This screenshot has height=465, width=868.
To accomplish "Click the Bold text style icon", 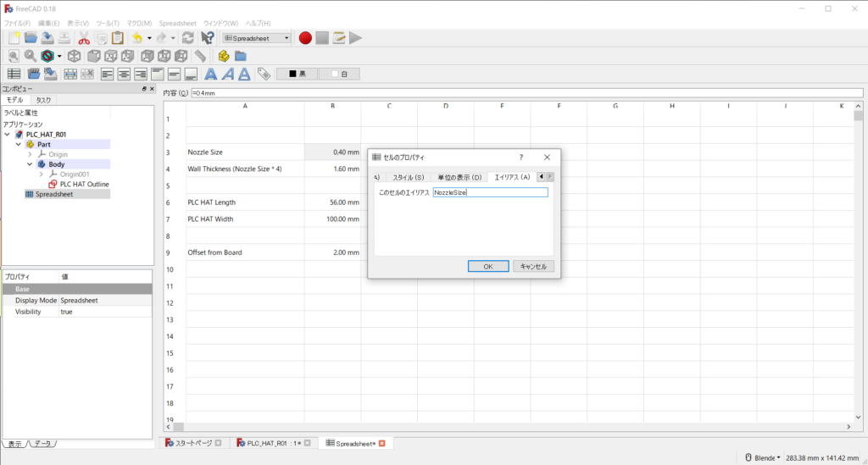I will [211, 74].
